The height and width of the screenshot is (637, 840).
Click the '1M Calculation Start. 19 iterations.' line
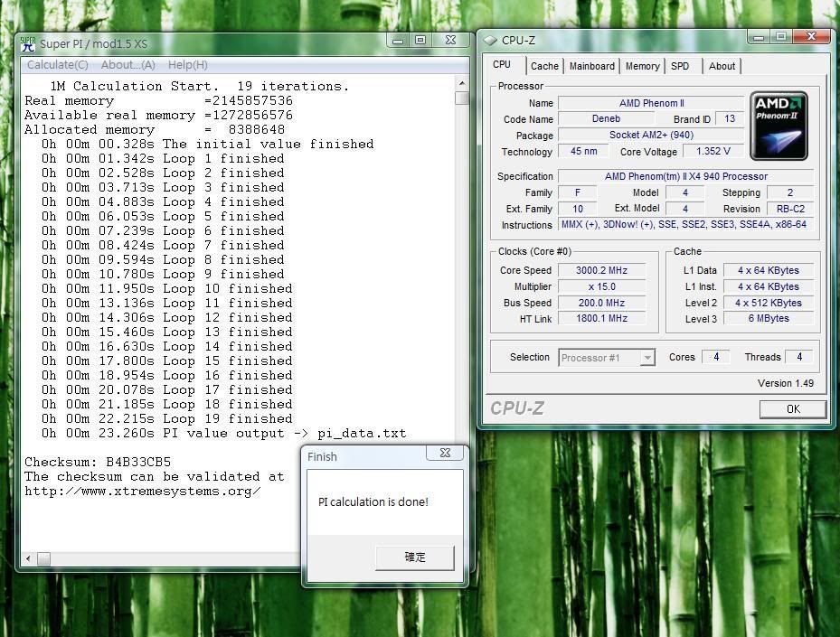(199, 86)
